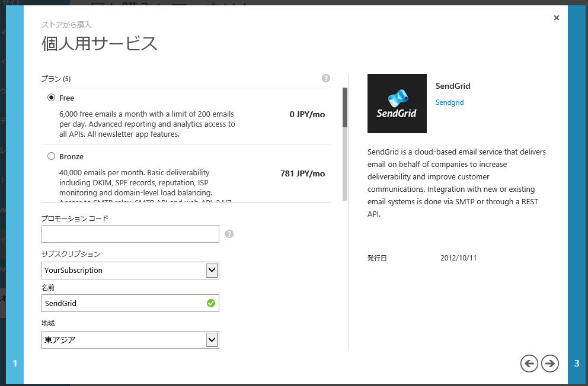The image size is (588, 386).
Task: Close the purchase dialog with X
Action: coord(557,18)
